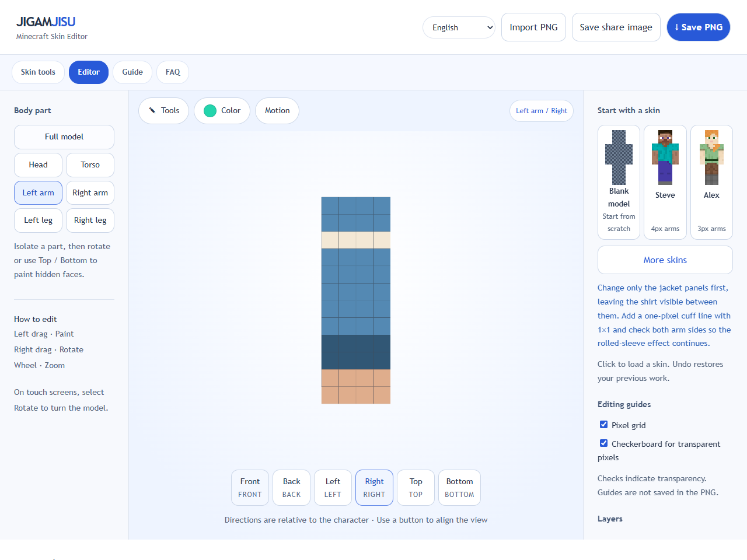
Task: Load the Alex skin
Action: (711, 182)
